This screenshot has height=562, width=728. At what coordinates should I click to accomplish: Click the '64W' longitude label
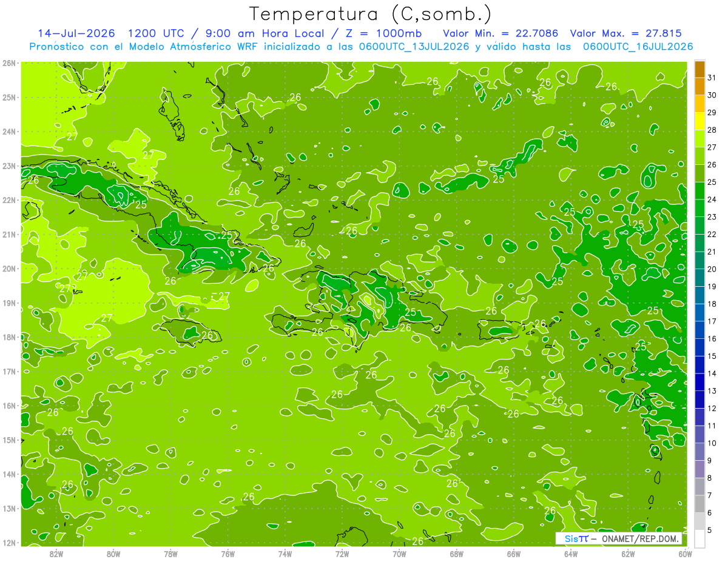[x=571, y=554]
